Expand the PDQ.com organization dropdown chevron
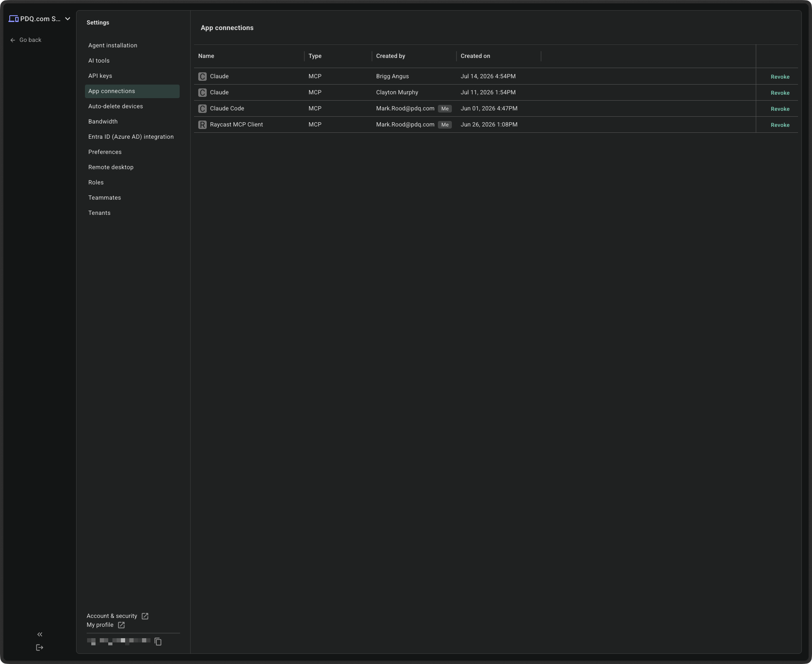Viewport: 812px width, 664px height. 68,19
